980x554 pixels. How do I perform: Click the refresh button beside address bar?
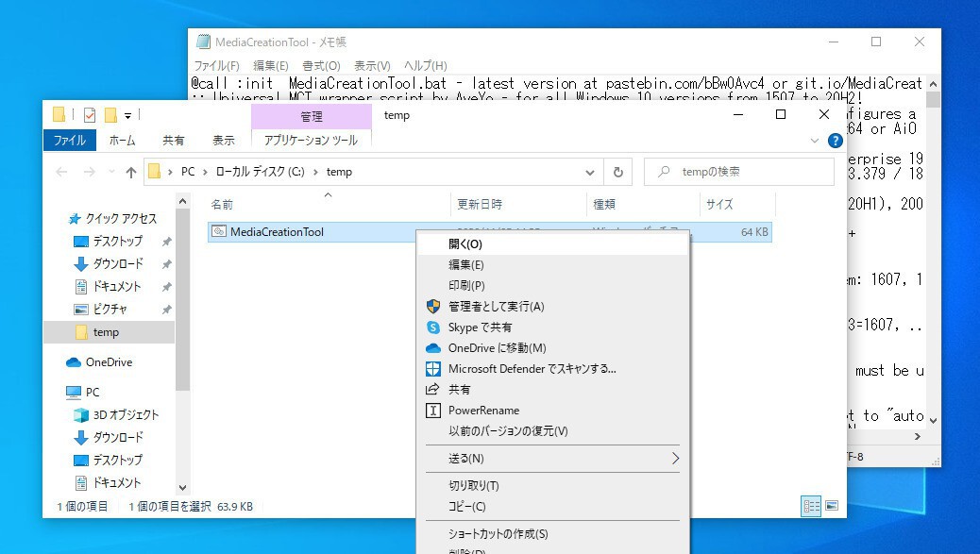click(x=618, y=172)
